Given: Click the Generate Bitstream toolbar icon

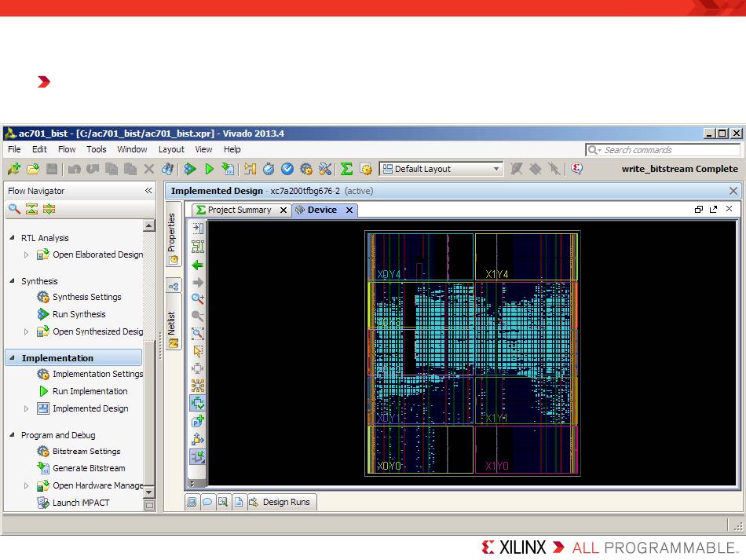Looking at the screenshot, I should point(228,169).
